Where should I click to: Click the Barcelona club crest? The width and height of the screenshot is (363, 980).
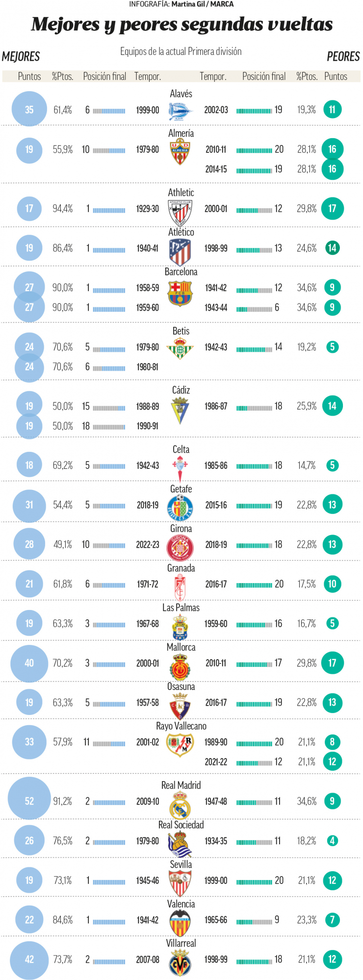[180, 293]
